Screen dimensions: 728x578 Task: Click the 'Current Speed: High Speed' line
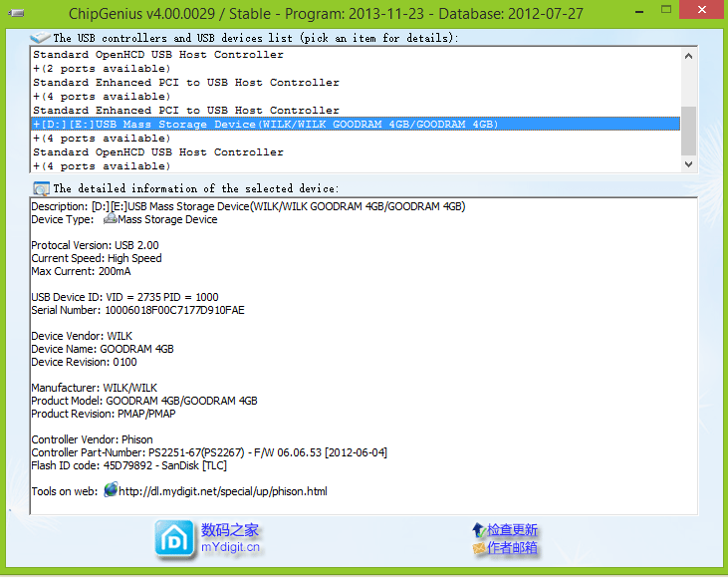(97, 258)
